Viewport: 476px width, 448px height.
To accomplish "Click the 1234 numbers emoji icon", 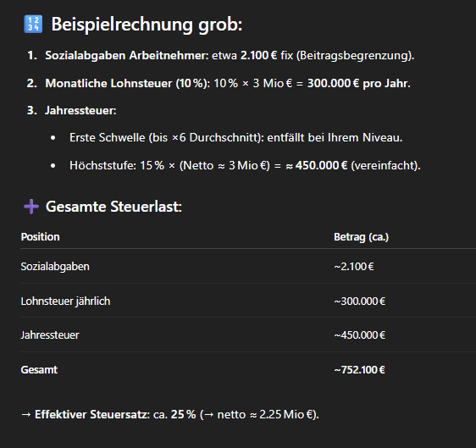I will point(33,25).
